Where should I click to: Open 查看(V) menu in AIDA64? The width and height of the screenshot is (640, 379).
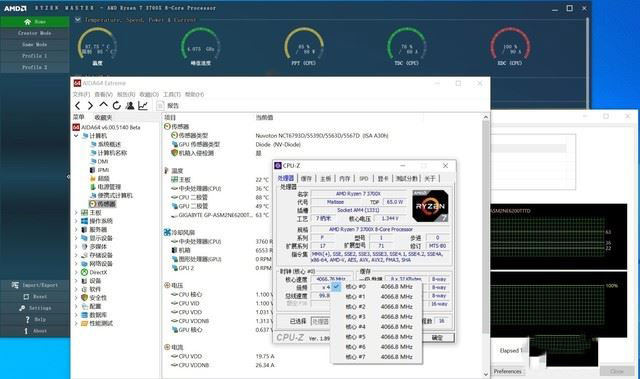pos(104,94)
